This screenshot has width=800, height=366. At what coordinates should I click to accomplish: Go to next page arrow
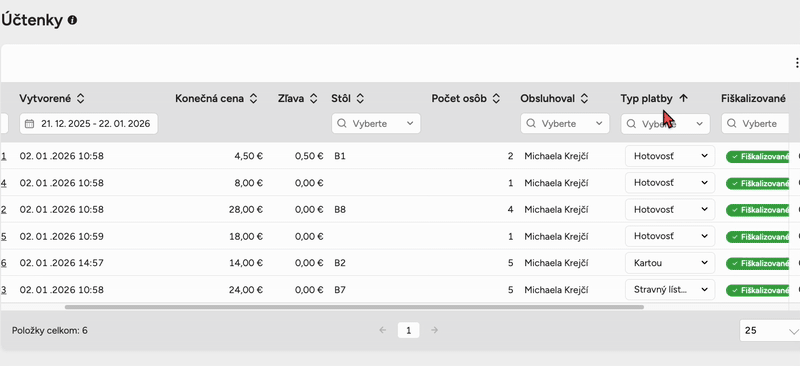click(435, 330)
